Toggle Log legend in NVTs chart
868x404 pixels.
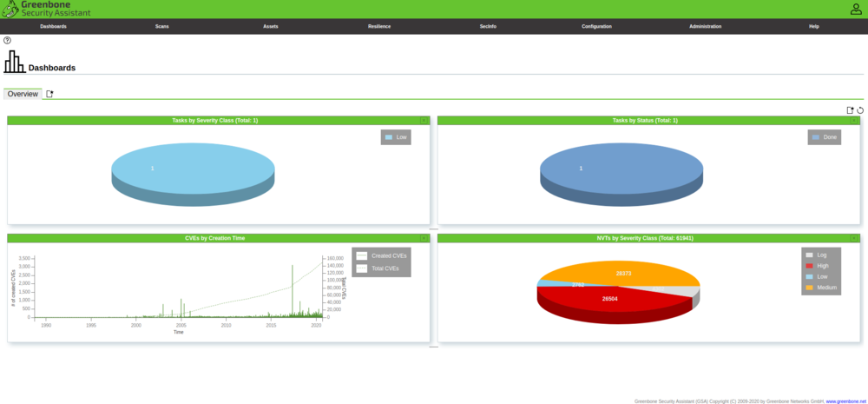(816, 255)
